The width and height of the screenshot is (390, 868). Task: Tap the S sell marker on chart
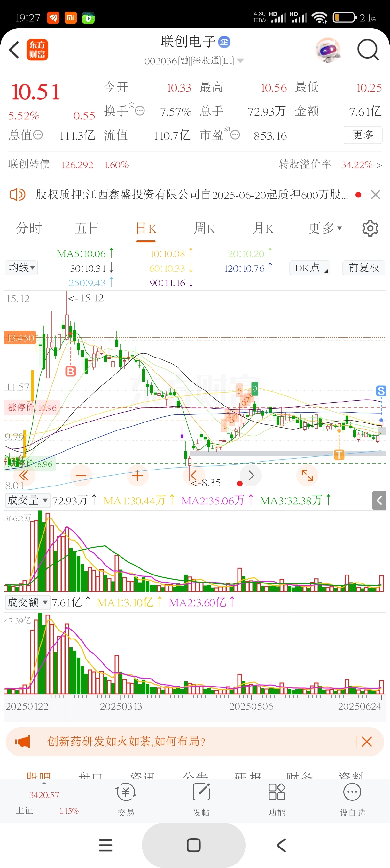(381, 391)
